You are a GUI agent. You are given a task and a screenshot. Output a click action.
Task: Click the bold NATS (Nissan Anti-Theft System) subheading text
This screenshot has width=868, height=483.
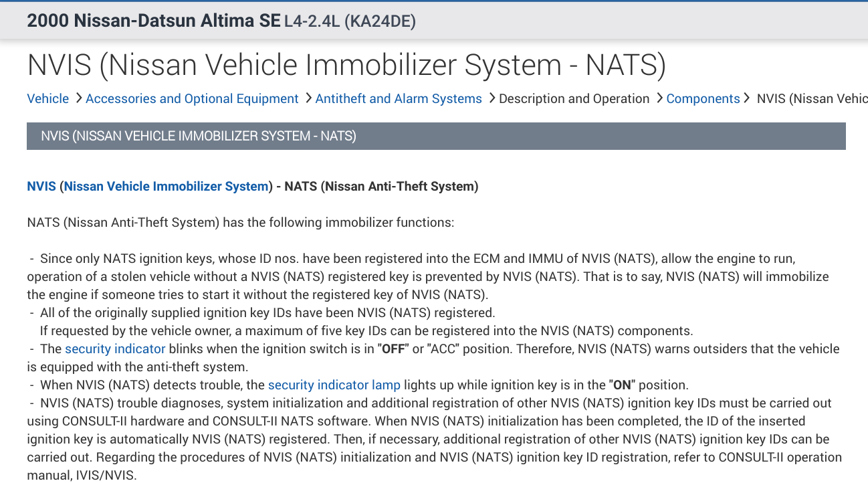(381, 187)
